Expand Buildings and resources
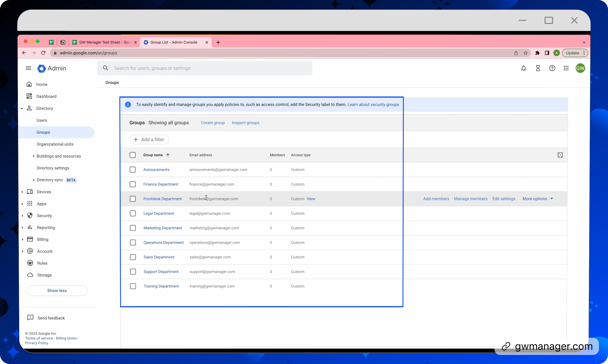Image resolution: width=608 pixels, height=364 pixels. [34, 156]
